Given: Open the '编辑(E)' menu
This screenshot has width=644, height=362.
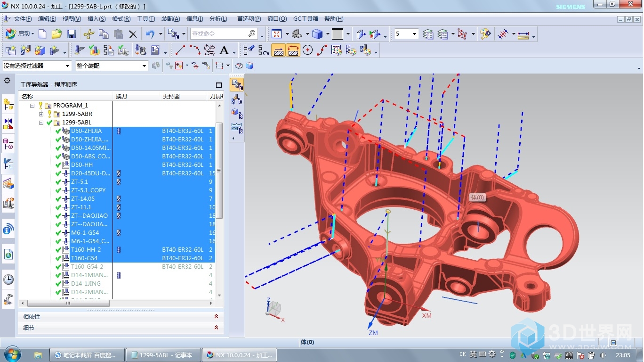Looking at the screenshot, I should (x=47, y=19).
